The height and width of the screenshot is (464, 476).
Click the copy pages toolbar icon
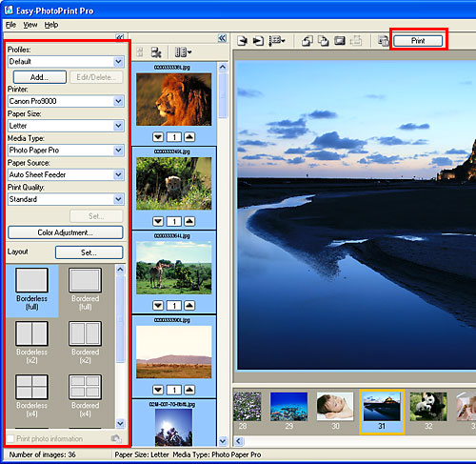tap(323, 41)
